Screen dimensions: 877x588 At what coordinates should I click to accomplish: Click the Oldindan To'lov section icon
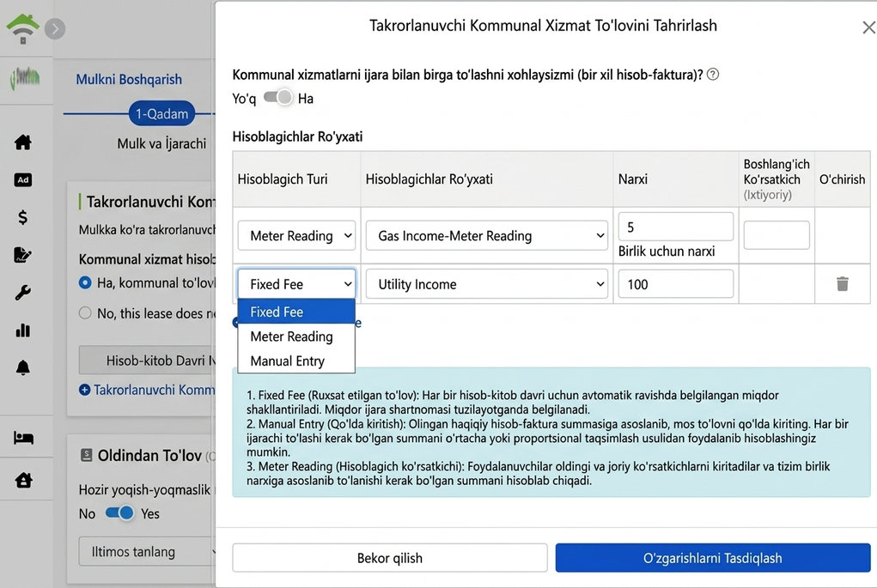[x=86, y=455]
